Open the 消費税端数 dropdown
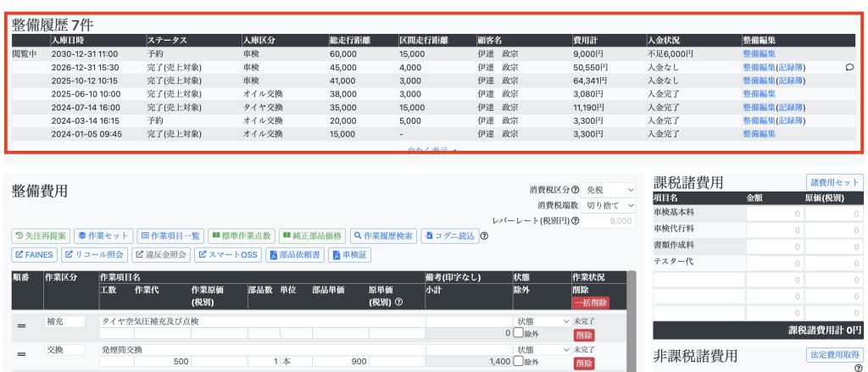The image size is (868, 372). point(609,206)
